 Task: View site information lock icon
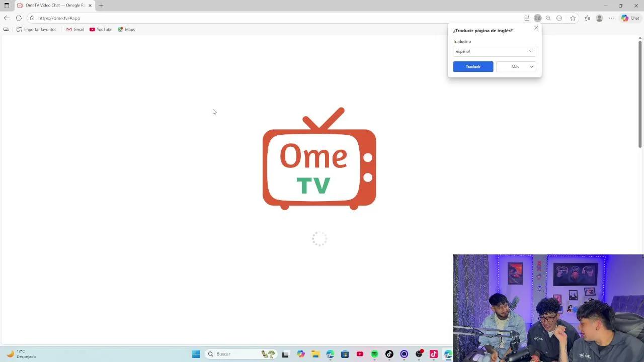32,18
